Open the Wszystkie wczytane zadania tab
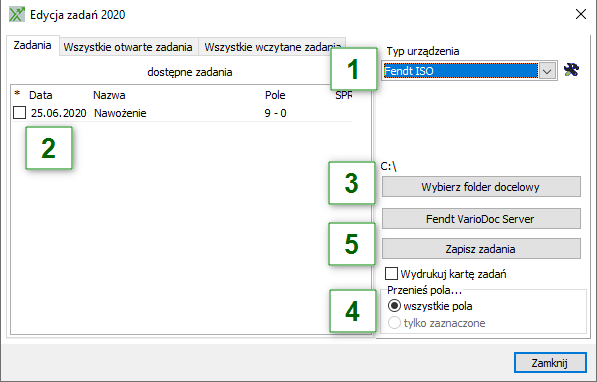Screen dimensions: 597x382 (272, 47)
